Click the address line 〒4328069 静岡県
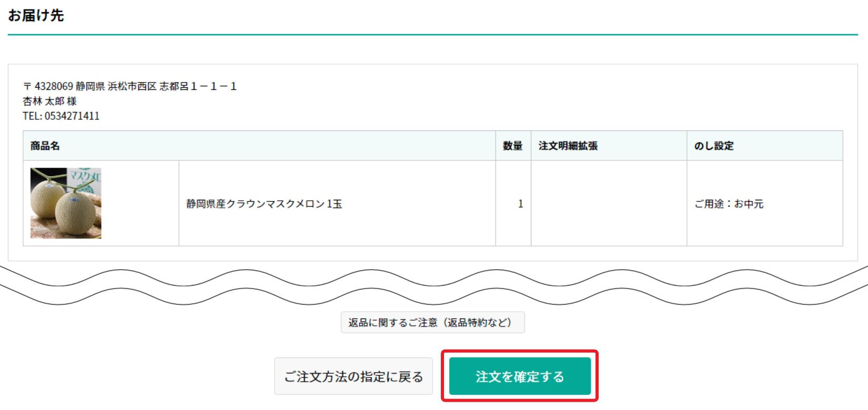The width and height of the screenshot is (868, 410). coord(130,86)
